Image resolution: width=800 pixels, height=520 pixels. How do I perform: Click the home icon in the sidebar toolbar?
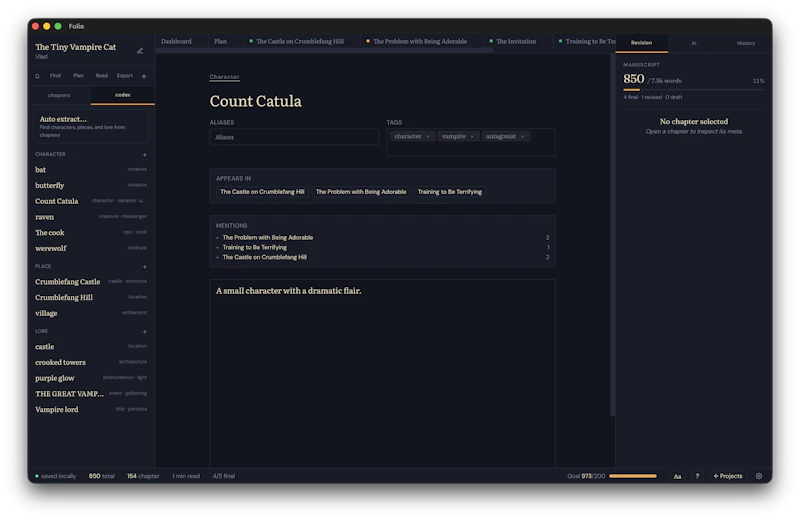37,76
